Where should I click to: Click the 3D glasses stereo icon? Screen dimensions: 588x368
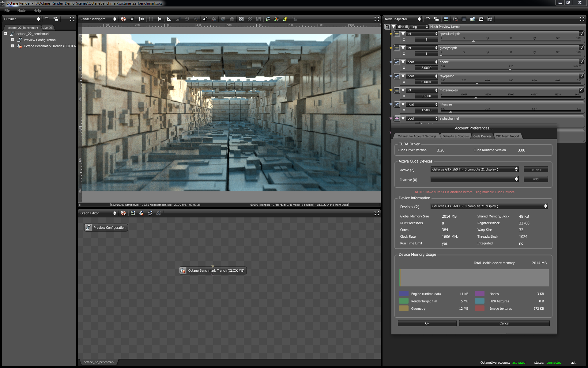pyautogui.click(x=214, y=19)
